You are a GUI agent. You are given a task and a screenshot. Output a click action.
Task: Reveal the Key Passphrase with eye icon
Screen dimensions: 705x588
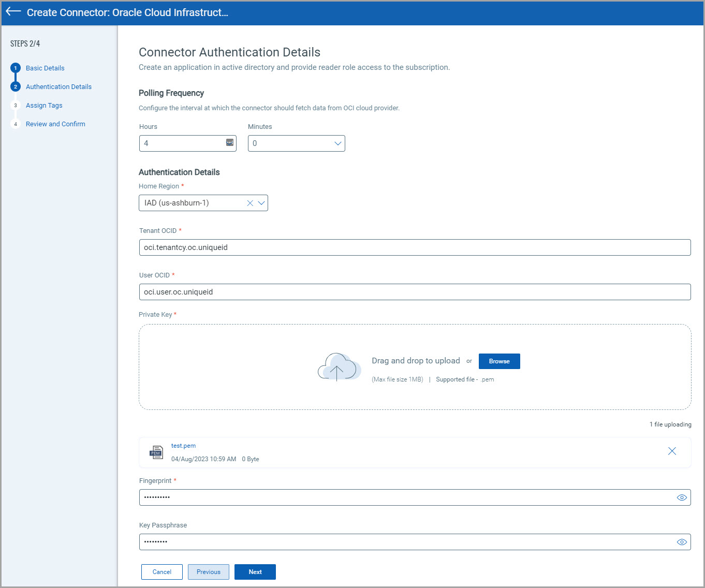(x=682, y=542)
